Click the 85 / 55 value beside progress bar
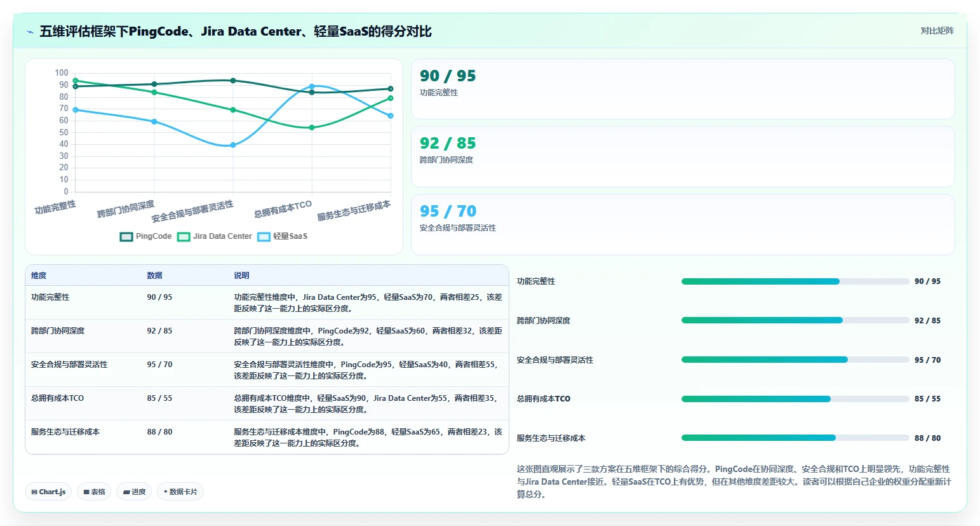 927,399
